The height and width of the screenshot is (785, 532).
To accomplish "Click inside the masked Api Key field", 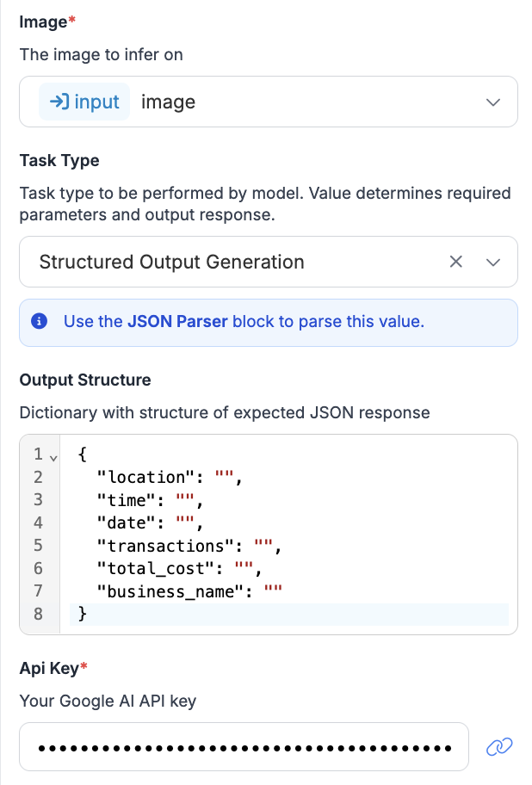I will pos(241,746).
